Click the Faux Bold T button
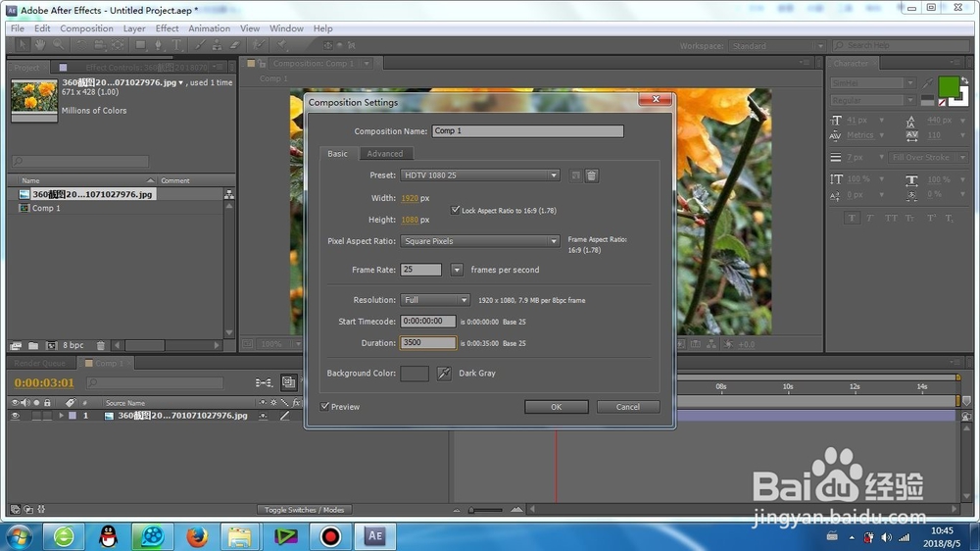This screenshot has width=980, height=551. click(x=852, y=219)
